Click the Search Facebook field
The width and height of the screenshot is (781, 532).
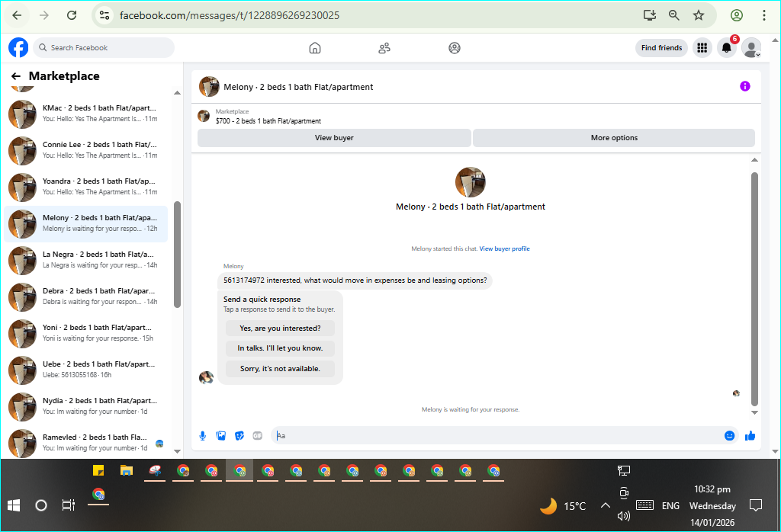click(104, 48)
